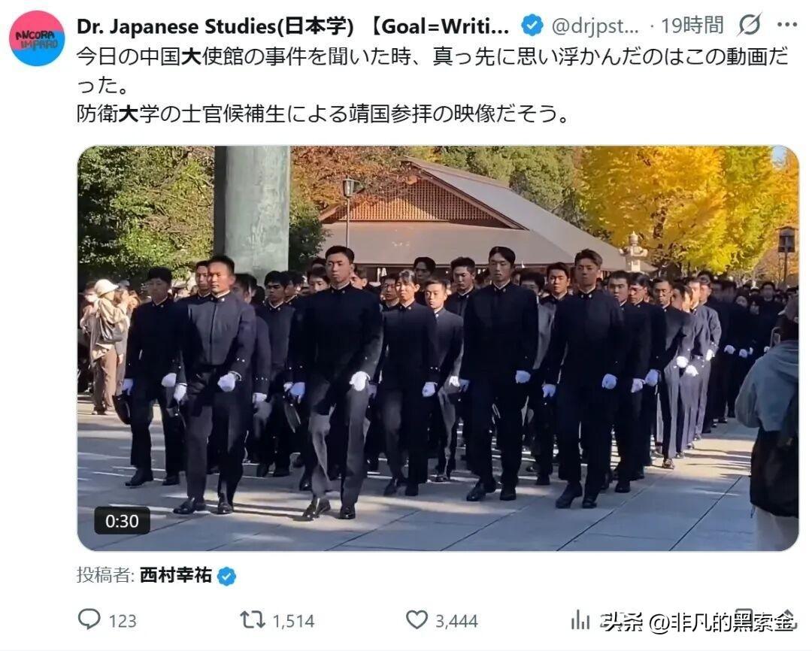Open the Dr. Japanese Studies display name
Image resolution: width=812 pixels, height=651 pixels.
point(292,26)
